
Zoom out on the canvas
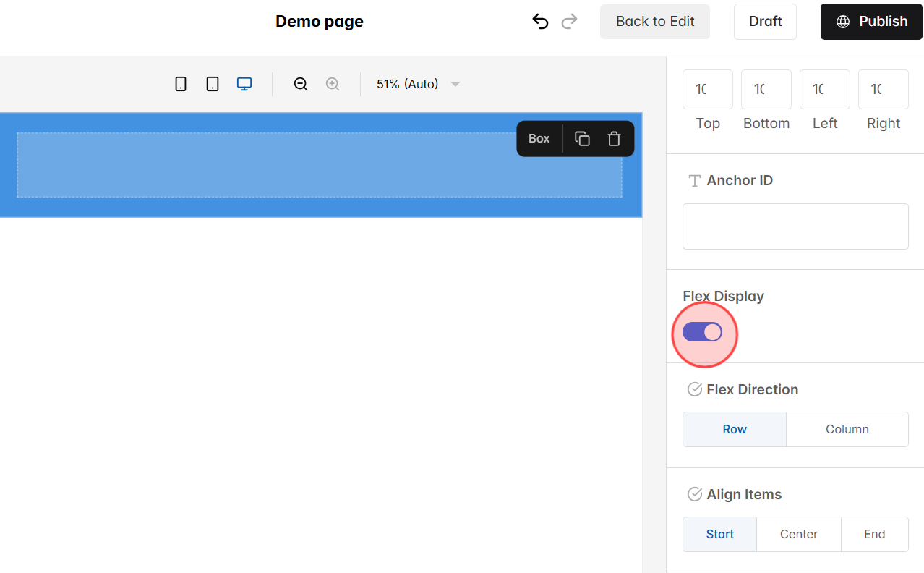coord(300,83)
